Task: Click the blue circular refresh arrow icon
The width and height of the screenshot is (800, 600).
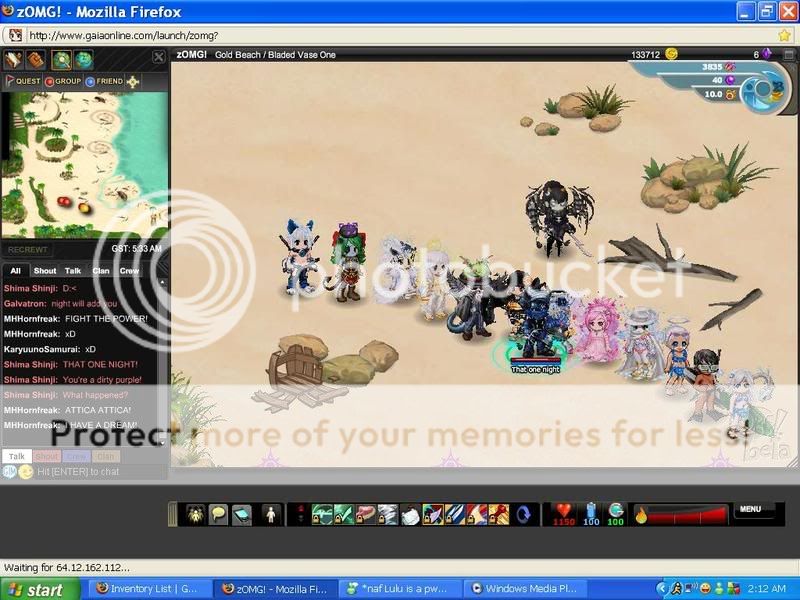Action: (523, 514)
